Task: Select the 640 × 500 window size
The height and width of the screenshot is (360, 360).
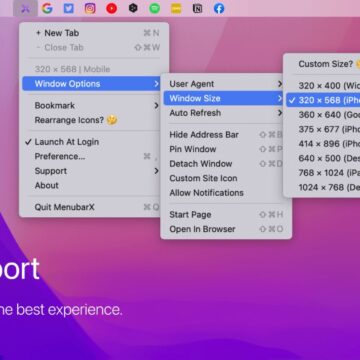Action: click(x=323, y=158)
